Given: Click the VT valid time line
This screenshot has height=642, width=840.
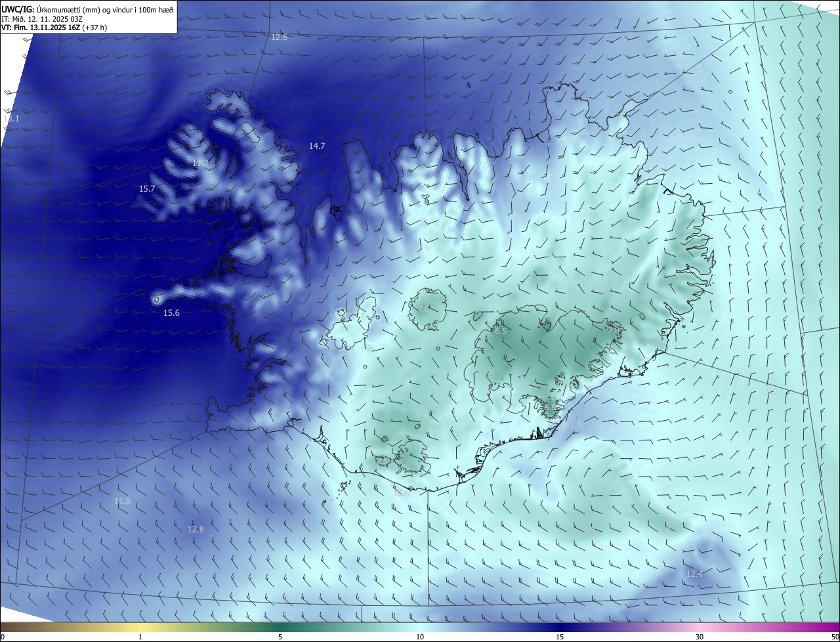Looking at the screenshot, I should pyautogui.click(x=54, y=28).
